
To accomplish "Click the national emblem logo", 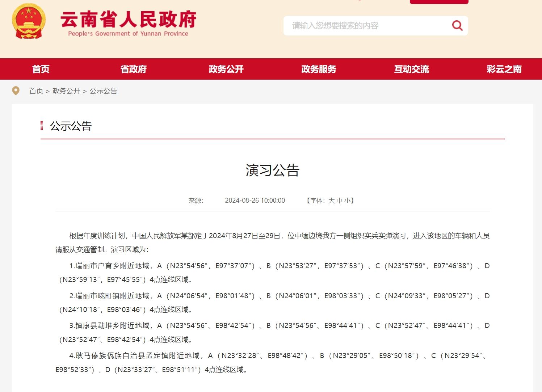I will (29, 21).
